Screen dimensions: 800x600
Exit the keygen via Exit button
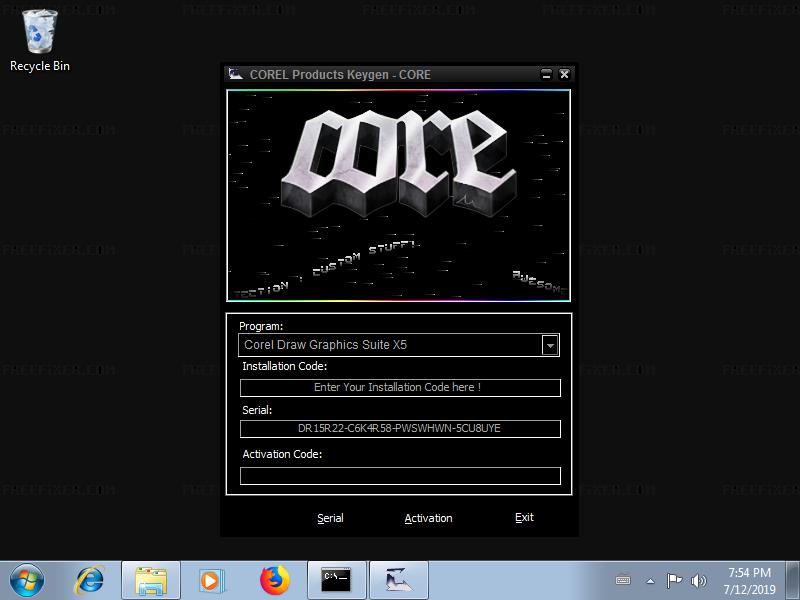pyautogui.click(x=524, y=518)
